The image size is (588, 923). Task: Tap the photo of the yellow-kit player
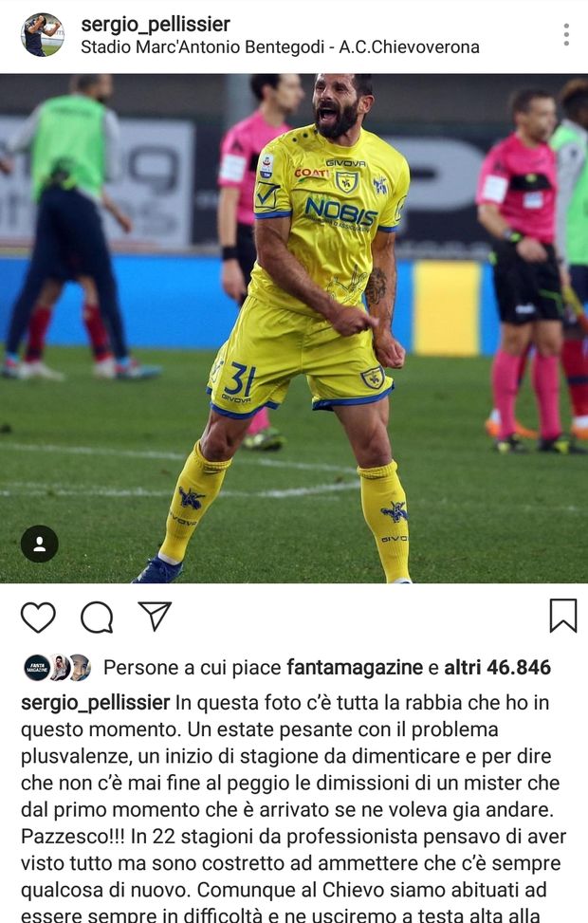point(294,328)
